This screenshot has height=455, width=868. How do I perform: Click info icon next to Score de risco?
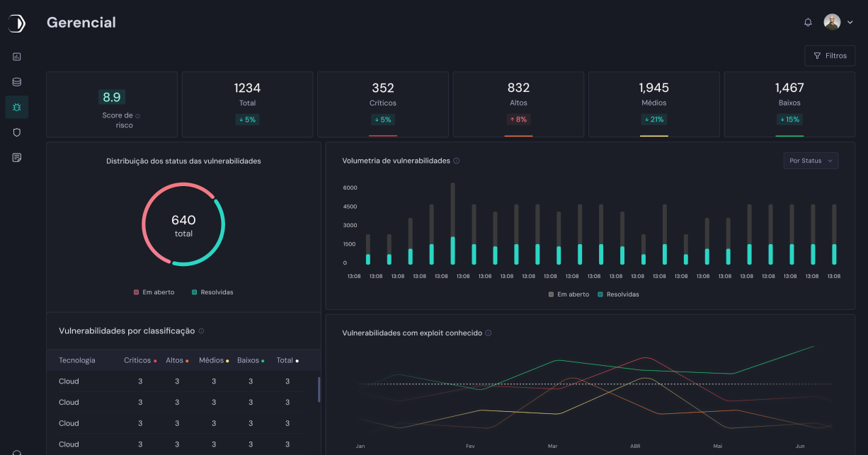[137, 116]
